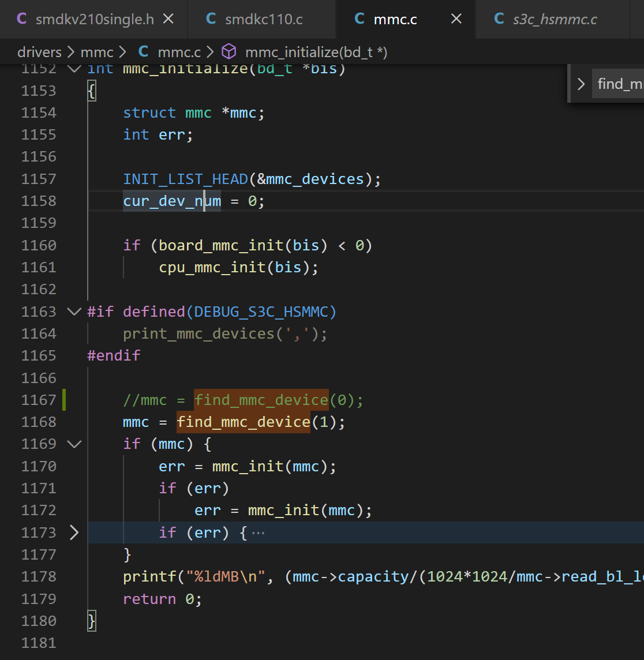Click the C file icon on the smdkv210single.h tab
Screen dimensions: 644x660
tap(22, 19)
